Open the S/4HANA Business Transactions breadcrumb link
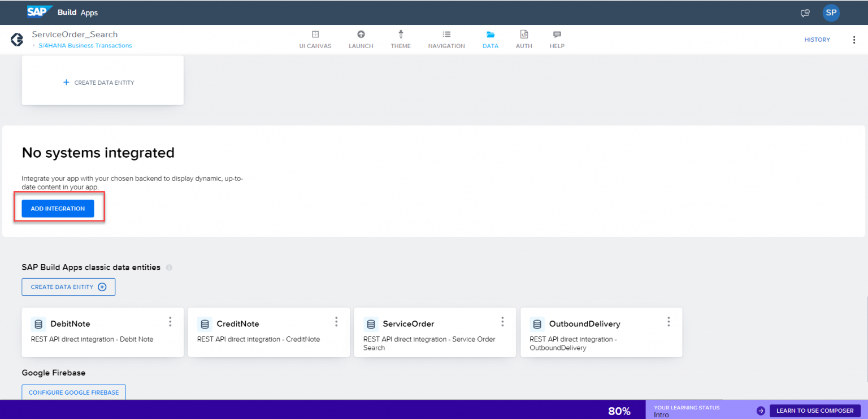Viewport: 868px width, 419px height. [x=85, y=45]
